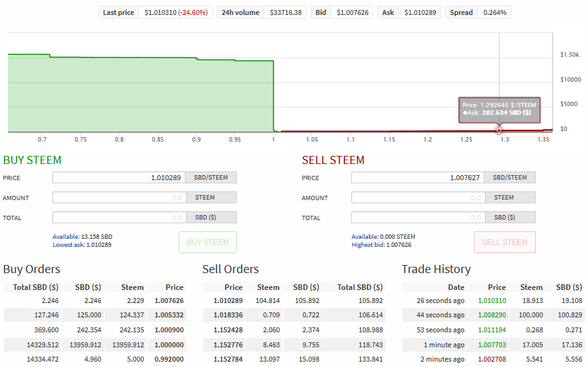
Task: Click the Highest bid 1.007626 link
Action: click(381, 245)
